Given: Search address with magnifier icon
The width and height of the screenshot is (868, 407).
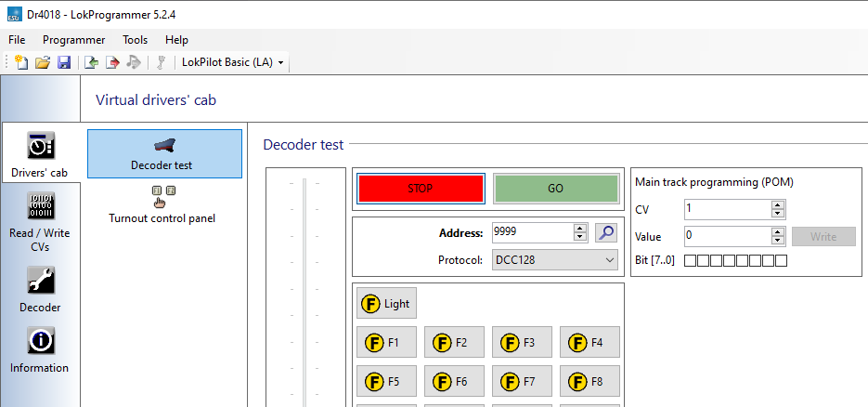Looking at the screenshot, I should (606, 232).
